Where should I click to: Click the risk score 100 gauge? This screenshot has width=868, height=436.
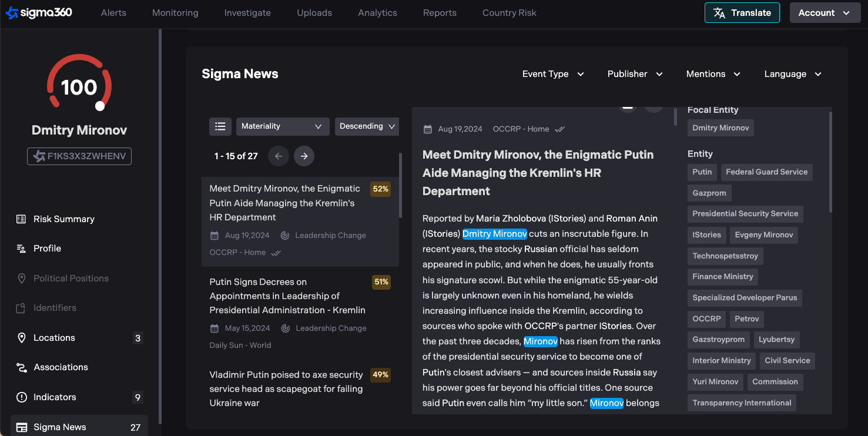[79, 87]
